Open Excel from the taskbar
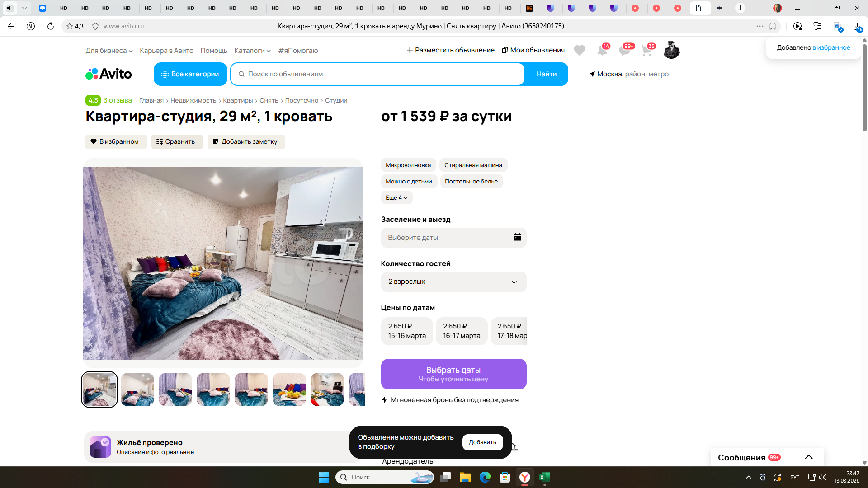 coord(544,477)
